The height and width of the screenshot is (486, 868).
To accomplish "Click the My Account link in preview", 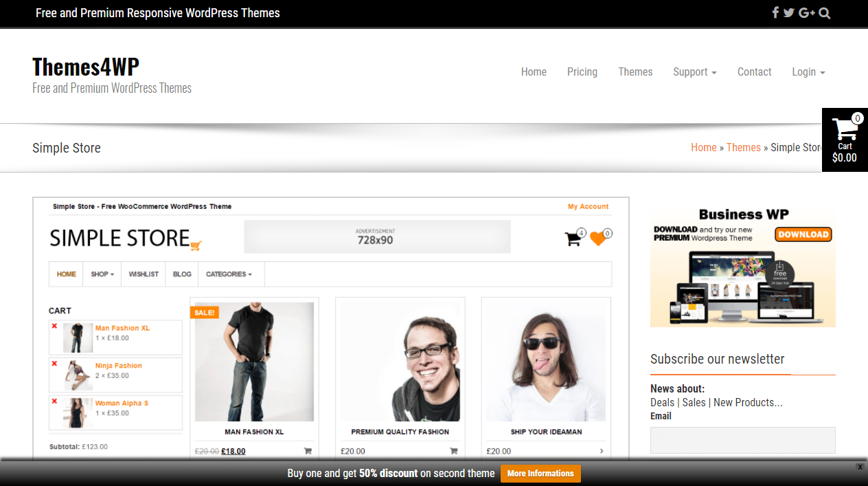I will (x=588, y=206).
